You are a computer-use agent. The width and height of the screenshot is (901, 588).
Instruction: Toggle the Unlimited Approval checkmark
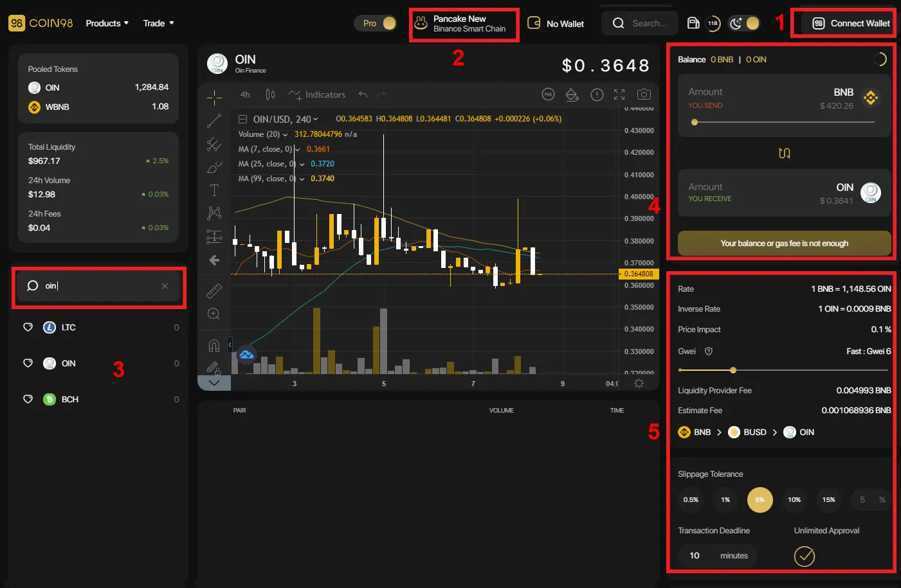(x=805, y=556)
